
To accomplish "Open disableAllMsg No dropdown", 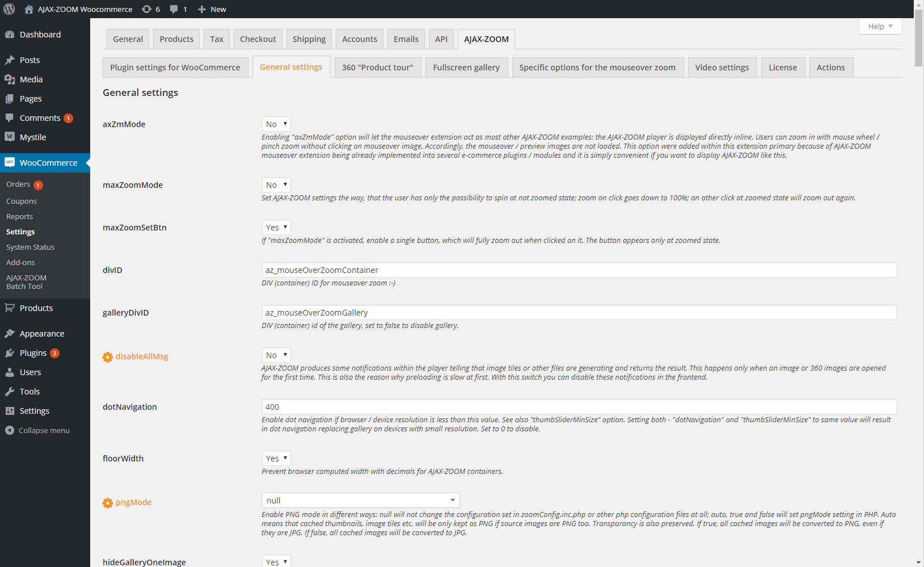I will [x=276, y=355].
